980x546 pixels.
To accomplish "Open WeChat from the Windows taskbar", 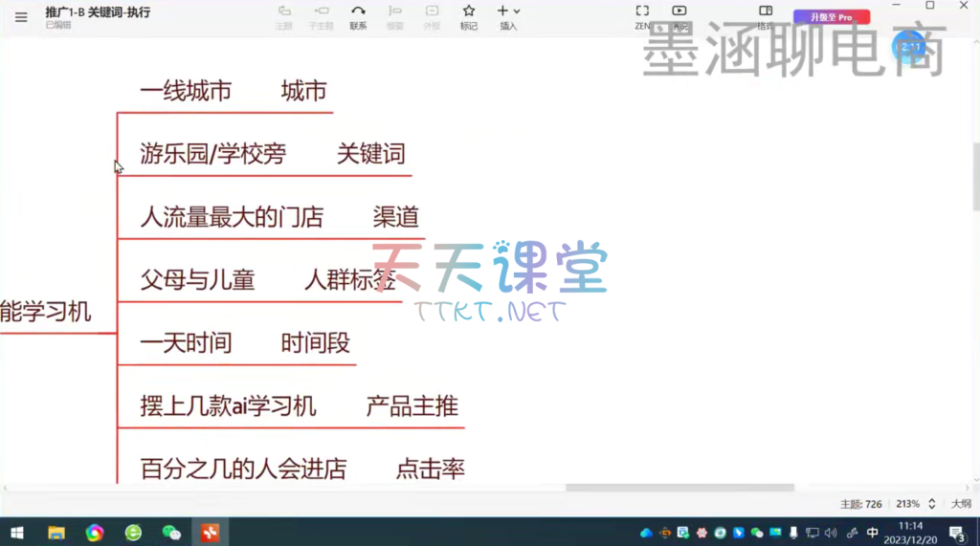I will pyautogui.click(x=171, y=533).
